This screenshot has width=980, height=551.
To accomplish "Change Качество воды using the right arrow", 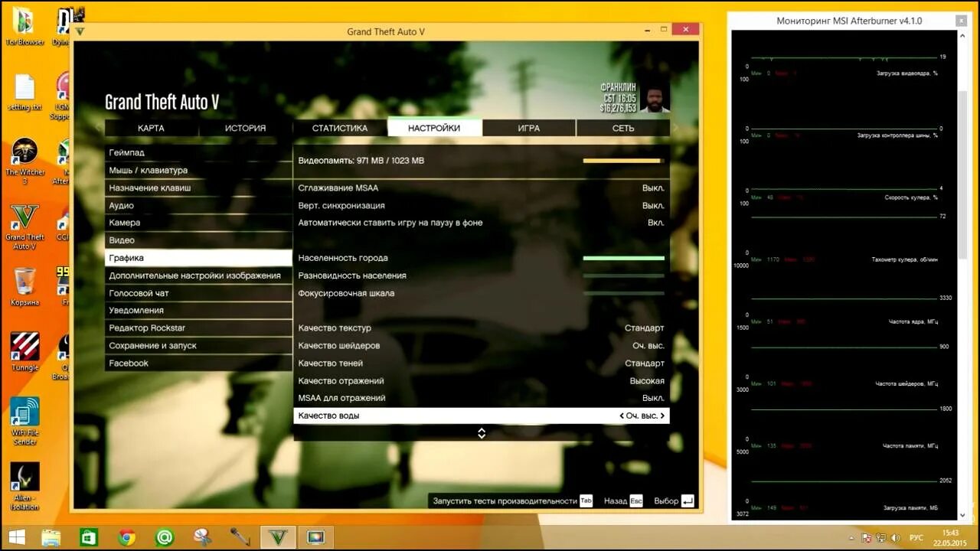I will pos(663,415).
